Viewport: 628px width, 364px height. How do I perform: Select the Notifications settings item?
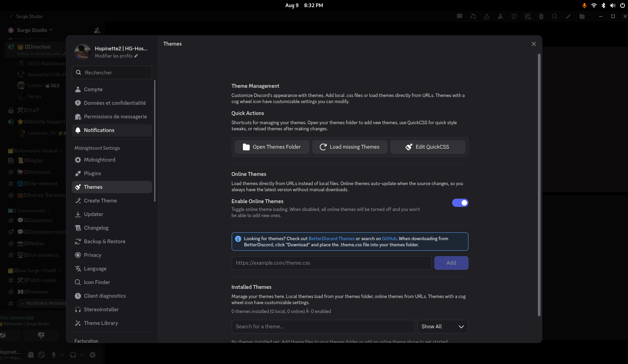click(112, 130)
